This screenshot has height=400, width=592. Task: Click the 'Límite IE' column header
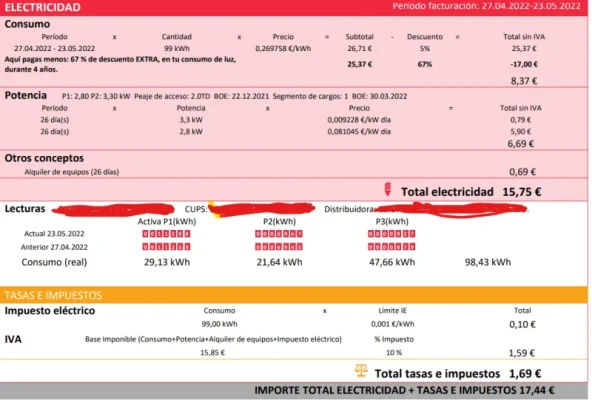[392, 310]
